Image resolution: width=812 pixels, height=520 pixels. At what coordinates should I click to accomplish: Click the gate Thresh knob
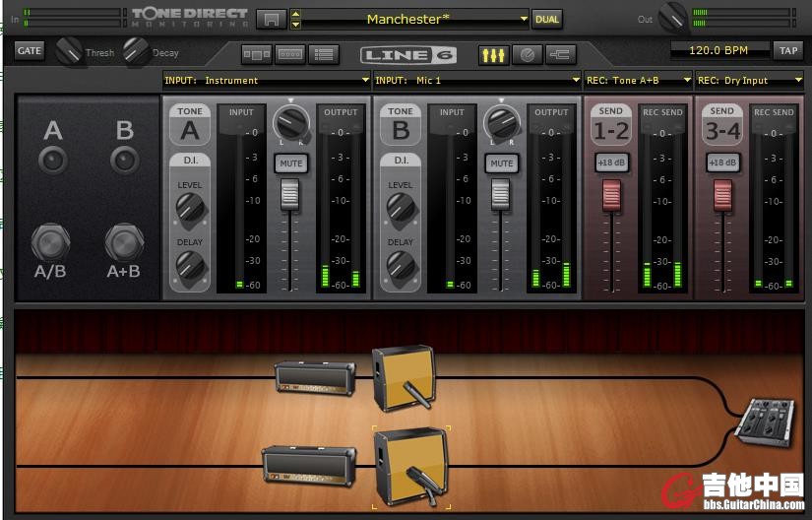coord(69,51)
